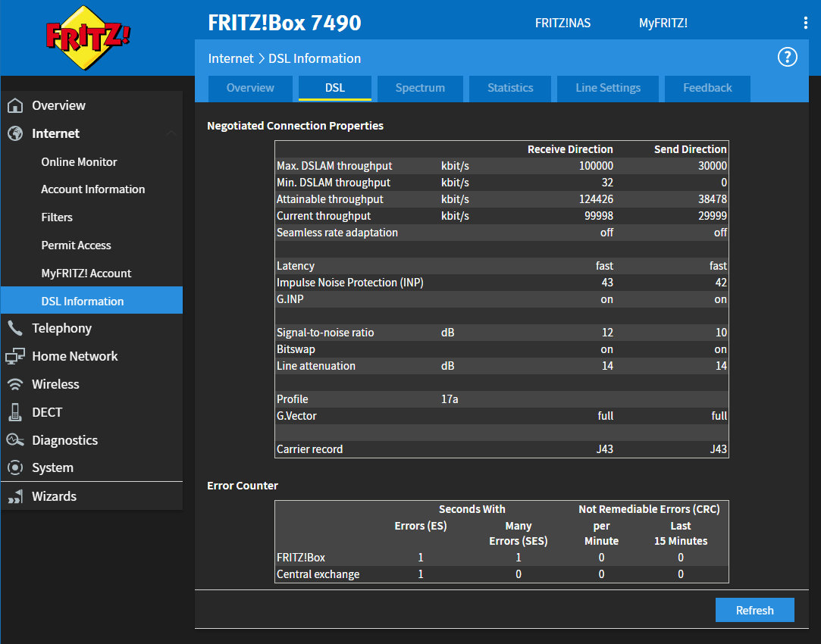Click Seamless rate adaptation row label

pyautogui.click(x=337, y=233)
